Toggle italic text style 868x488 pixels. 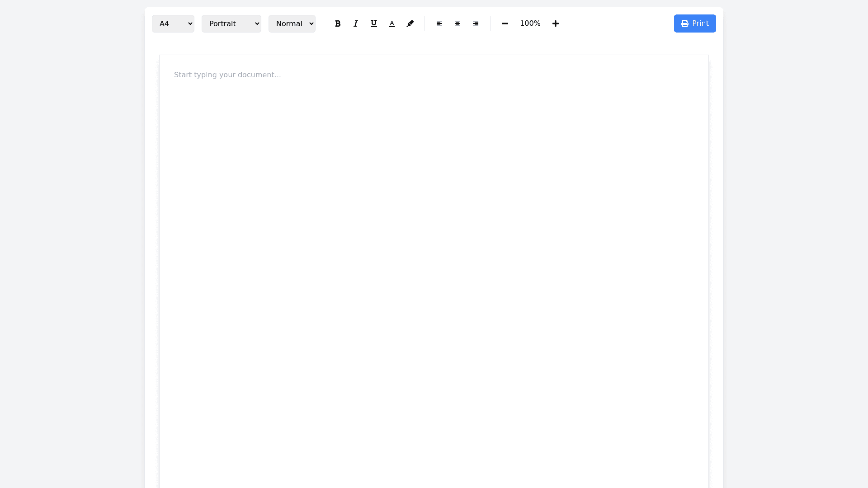pos(356,23)
